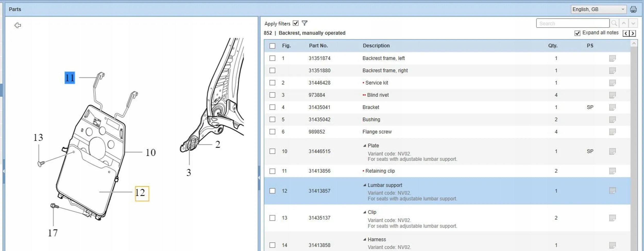Sort by the Fig. column header
The height and width of the screenshot is (251, 644).
tap(286, 46)
